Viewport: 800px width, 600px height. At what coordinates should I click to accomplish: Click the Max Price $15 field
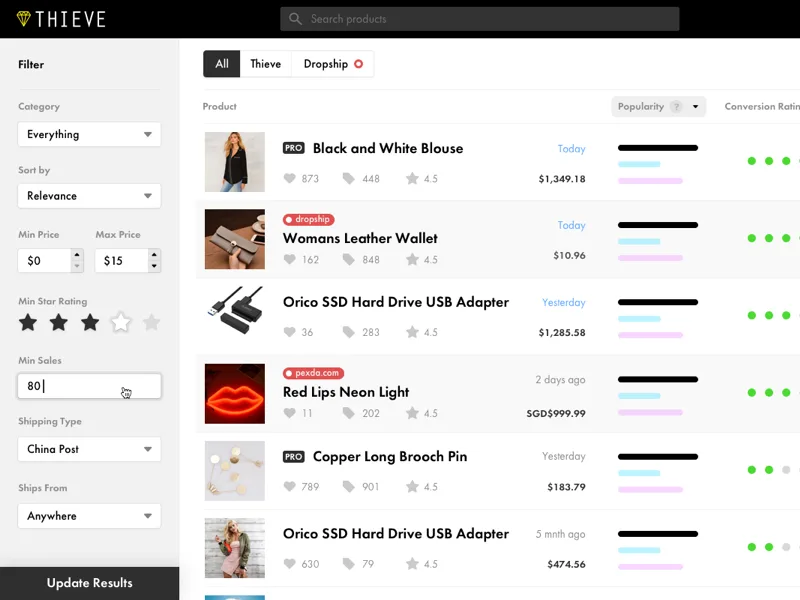(x=122, y=261)
